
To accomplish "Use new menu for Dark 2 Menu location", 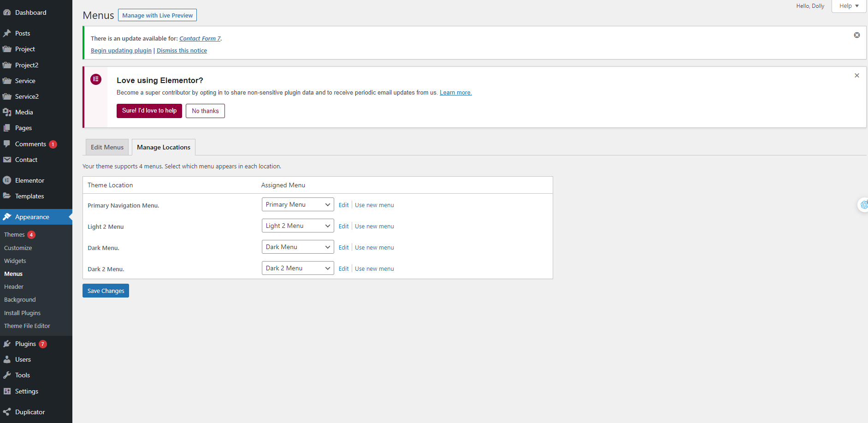I will click(x=374, y=269).
